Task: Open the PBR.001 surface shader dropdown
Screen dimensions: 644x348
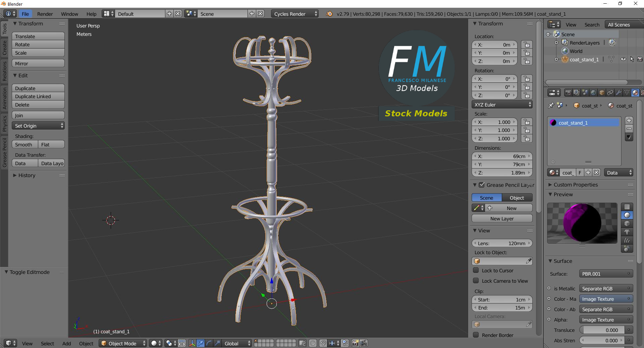Action: [x=606, y=274]
